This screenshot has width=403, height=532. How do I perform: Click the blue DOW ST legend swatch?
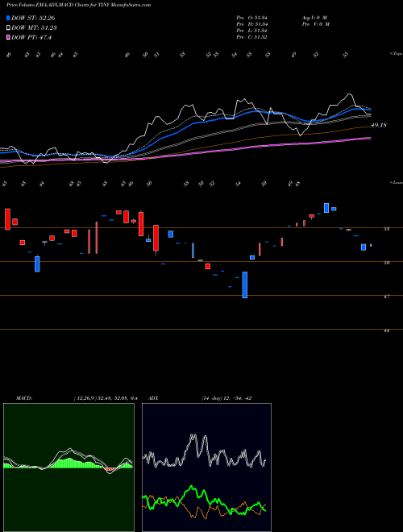coord(9,18)
